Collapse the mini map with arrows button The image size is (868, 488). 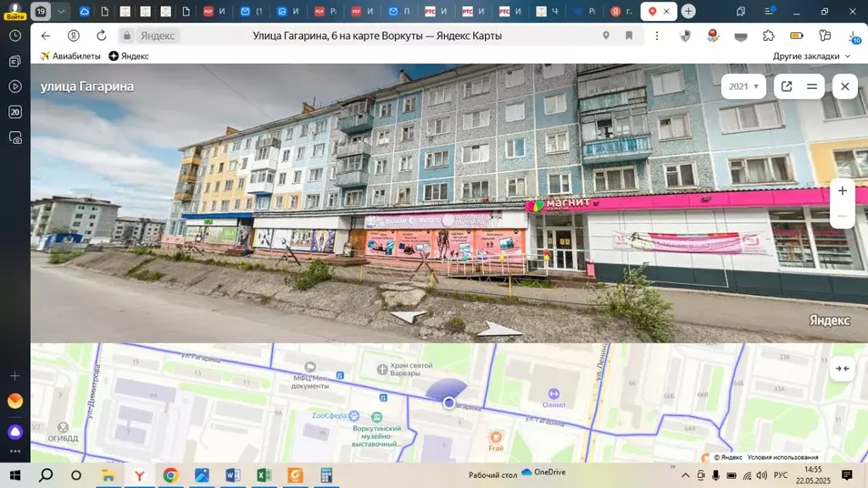(842, 369)
